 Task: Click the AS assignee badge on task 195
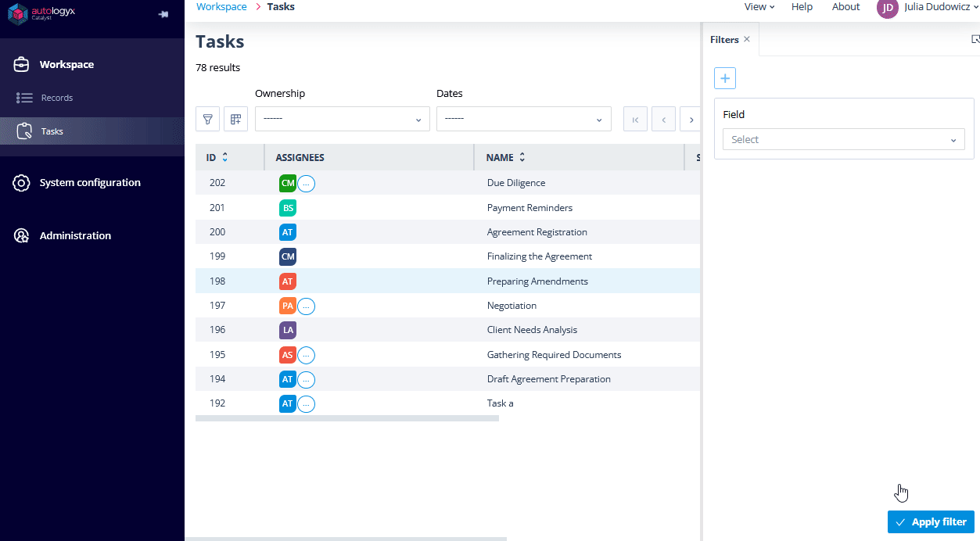tap(288, 355)
